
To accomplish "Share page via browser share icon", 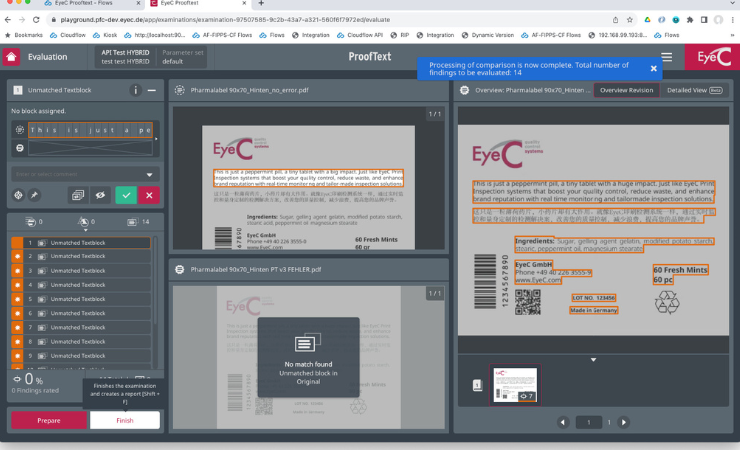I will coord(615,20).
